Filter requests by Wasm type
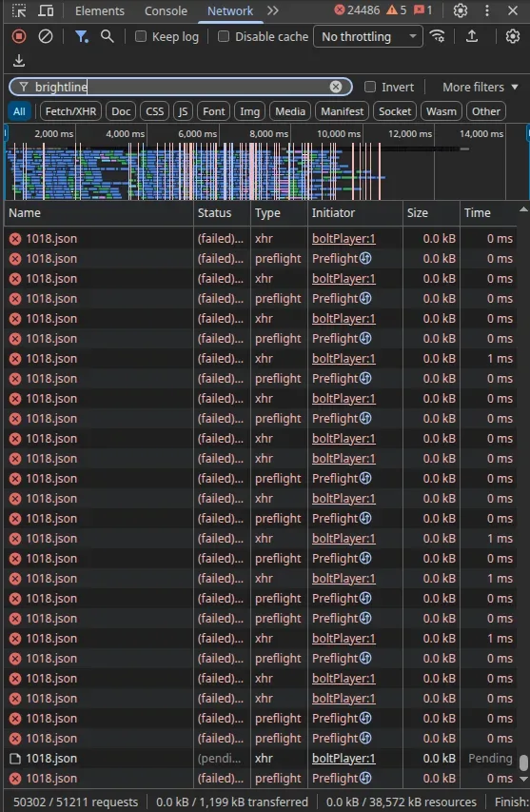 (441, 111)
